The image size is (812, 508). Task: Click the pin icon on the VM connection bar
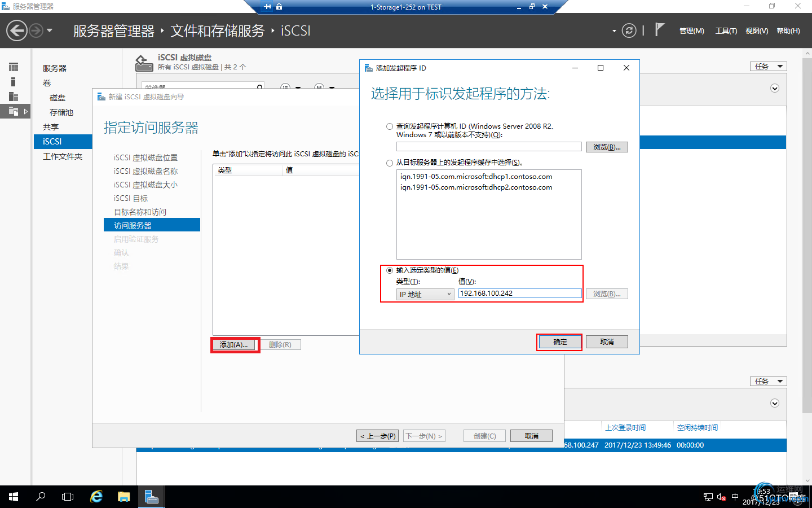point(268,7)
